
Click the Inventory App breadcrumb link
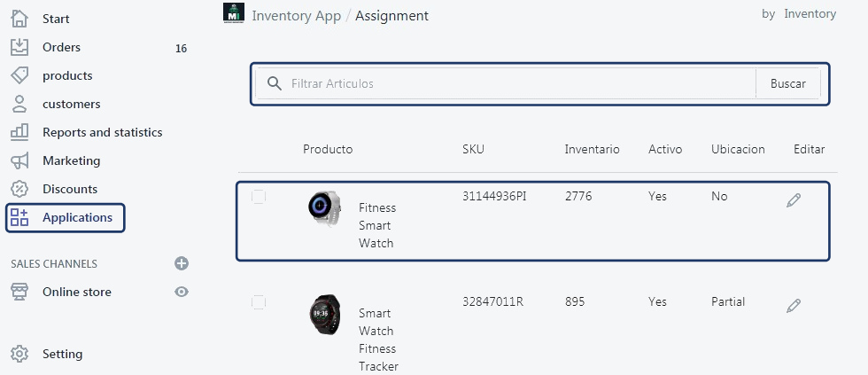click(x=296, y=15)
